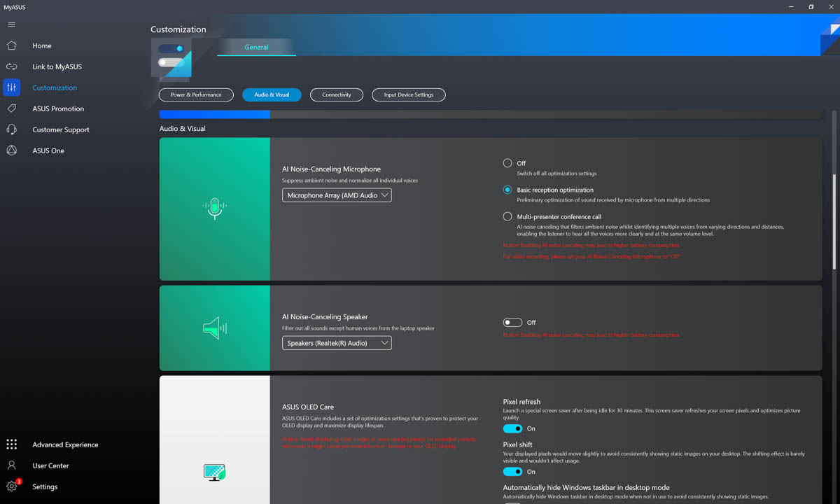Toggle AI Noise-Canceling Speaker switch
840x504 pixels.
pyautogui.click(x=512, y=322)
